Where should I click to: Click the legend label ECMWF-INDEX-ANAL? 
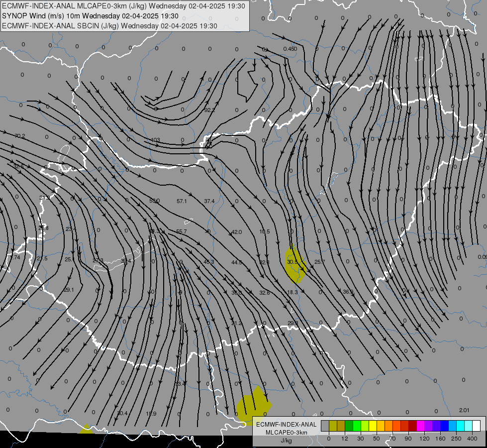[x=286, y=425]
